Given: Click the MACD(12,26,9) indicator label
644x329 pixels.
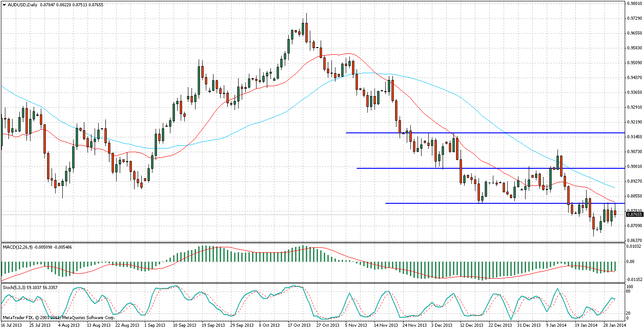Looking at the screenshot, I should [18, 247].
